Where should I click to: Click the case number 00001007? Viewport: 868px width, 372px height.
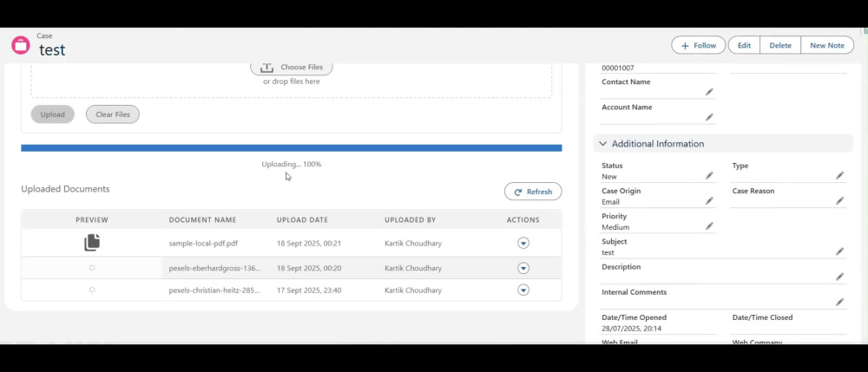point(618,68)
